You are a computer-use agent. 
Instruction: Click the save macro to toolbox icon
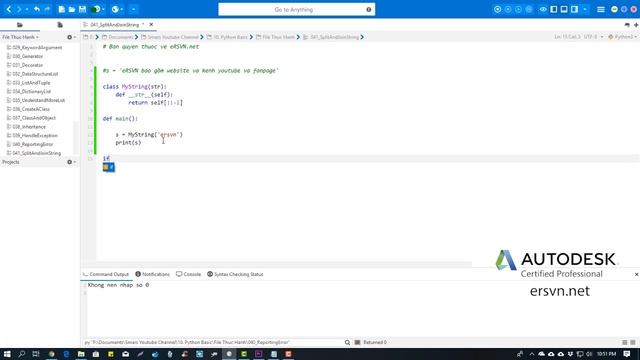tap(529, 9)
